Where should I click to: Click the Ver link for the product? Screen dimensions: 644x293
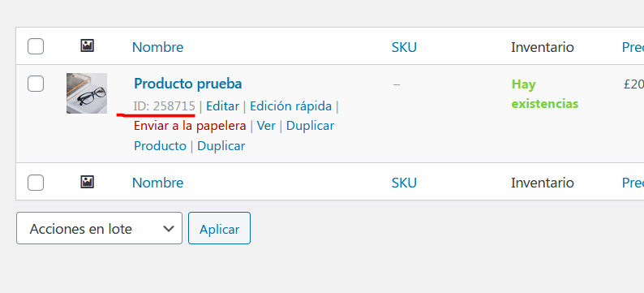pos(266,126)
